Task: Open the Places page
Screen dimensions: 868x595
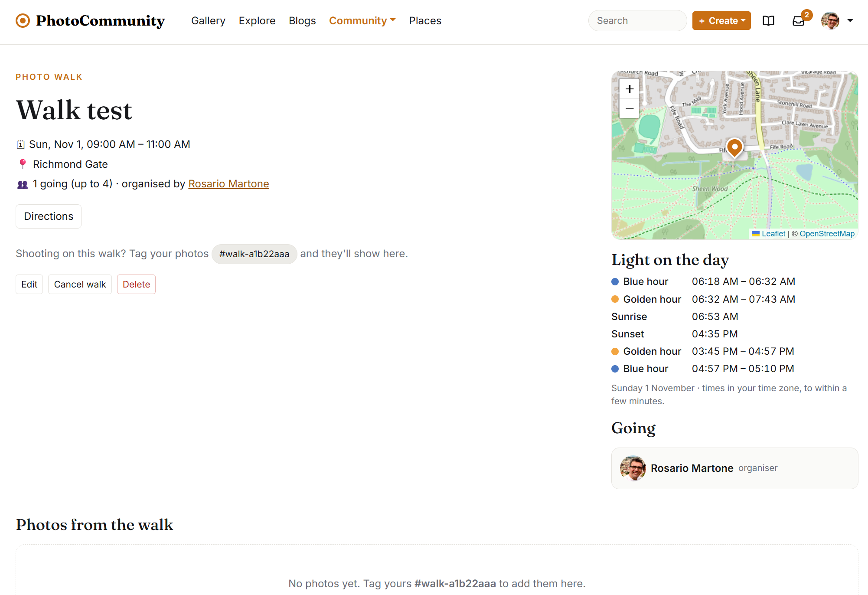Action: tap(425, 21)
